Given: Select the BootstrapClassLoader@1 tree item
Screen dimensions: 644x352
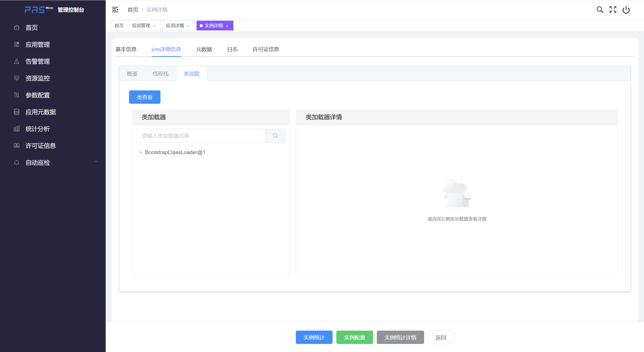Looking at the screenshot, I should click(x=175, y=152).
